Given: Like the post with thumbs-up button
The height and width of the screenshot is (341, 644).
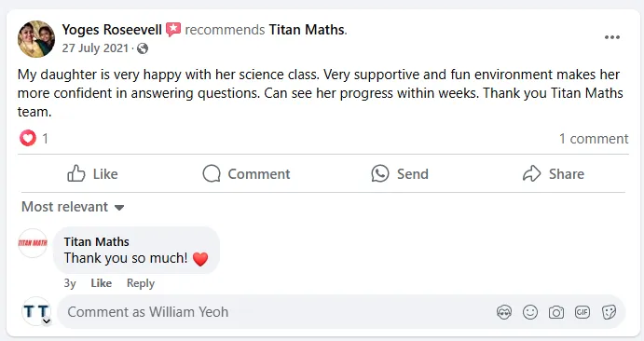Looking at the screenshot, I should 93,173.
